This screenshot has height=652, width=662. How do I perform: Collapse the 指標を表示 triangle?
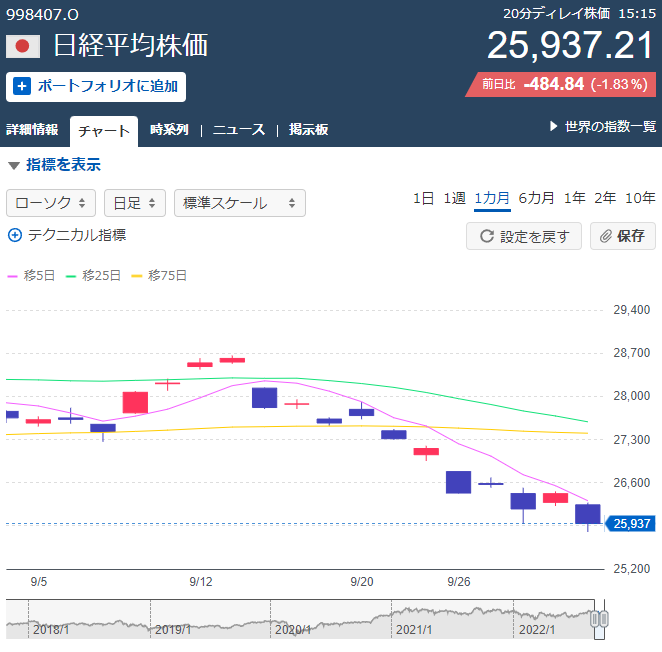14,166
